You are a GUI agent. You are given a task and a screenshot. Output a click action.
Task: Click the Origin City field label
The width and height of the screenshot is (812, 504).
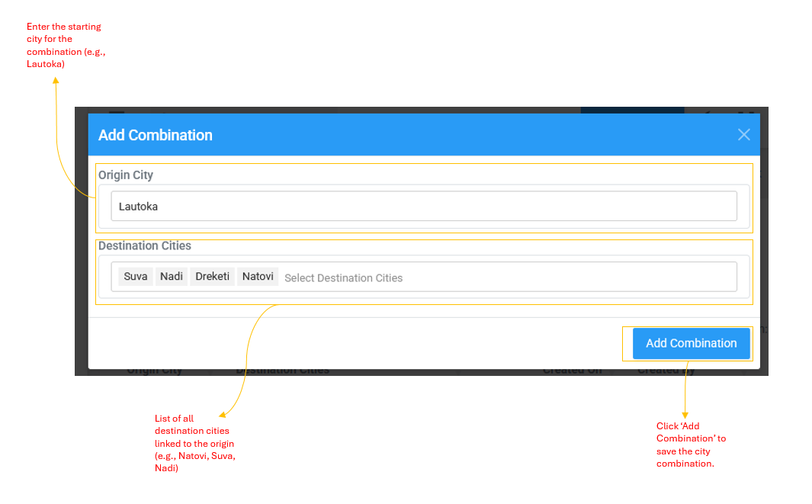pos(126,175)
